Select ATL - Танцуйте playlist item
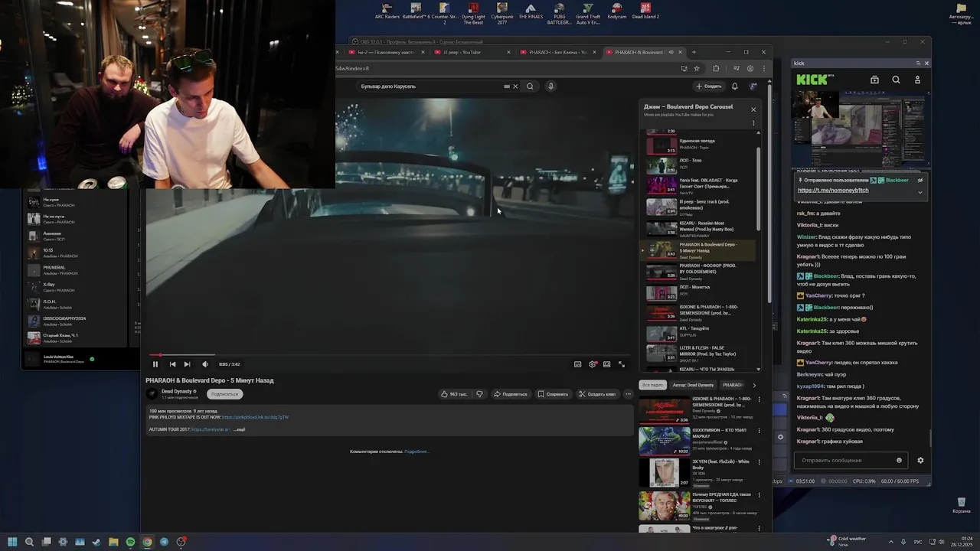Viewport: 980px width, 551px height. [700, 333]
